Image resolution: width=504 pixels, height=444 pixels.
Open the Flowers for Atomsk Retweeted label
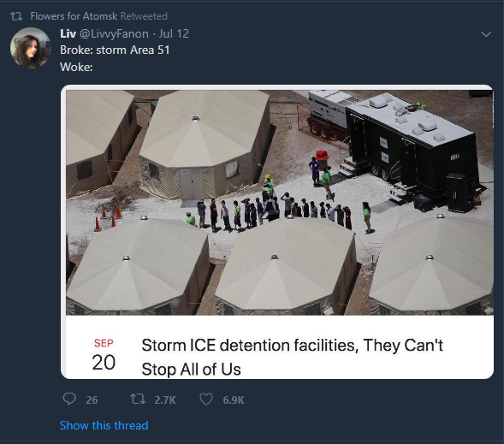[x=98, y=16]
